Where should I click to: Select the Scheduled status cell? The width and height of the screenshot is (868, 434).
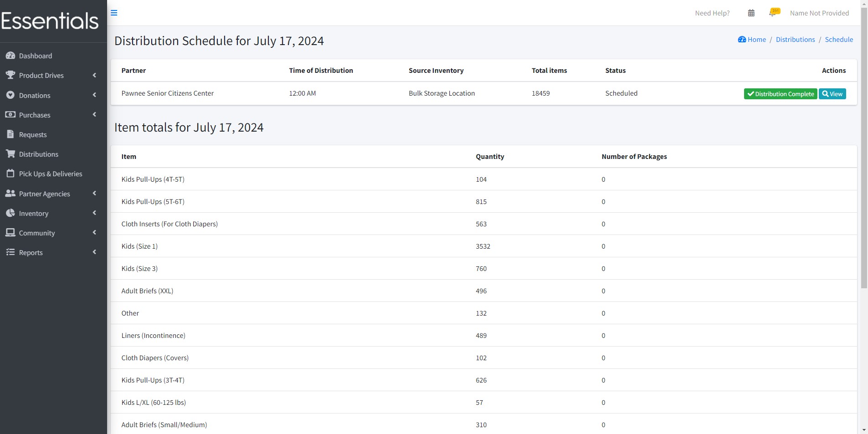(x=621, y=93)
